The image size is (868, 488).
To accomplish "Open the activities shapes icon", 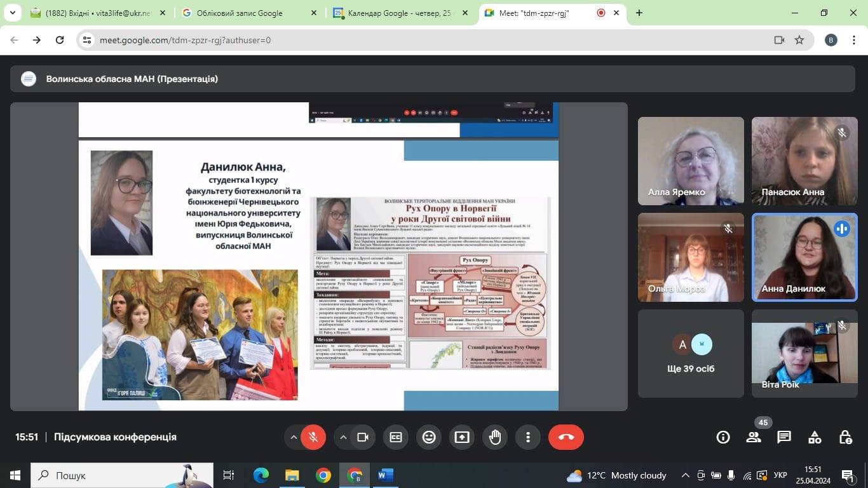I will 815,437.
